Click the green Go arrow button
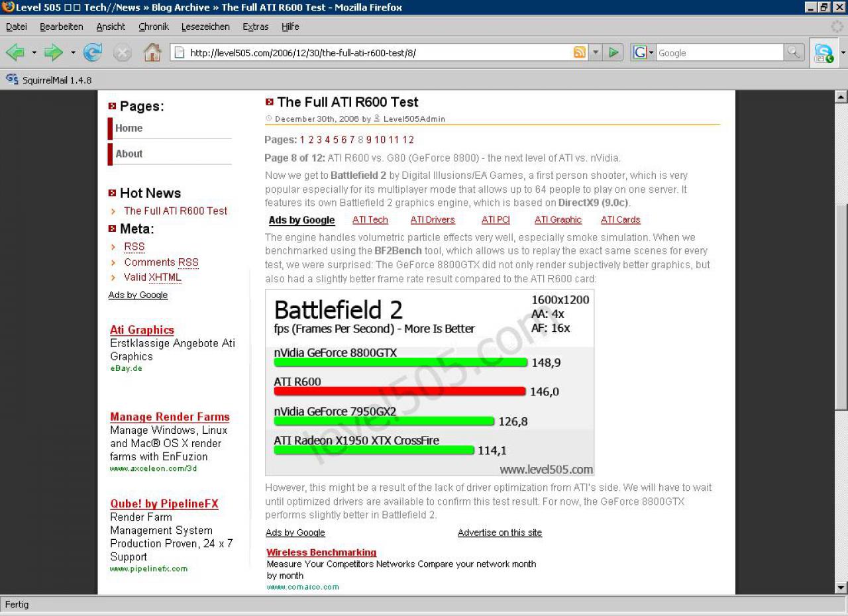 (x=613, y=53)
